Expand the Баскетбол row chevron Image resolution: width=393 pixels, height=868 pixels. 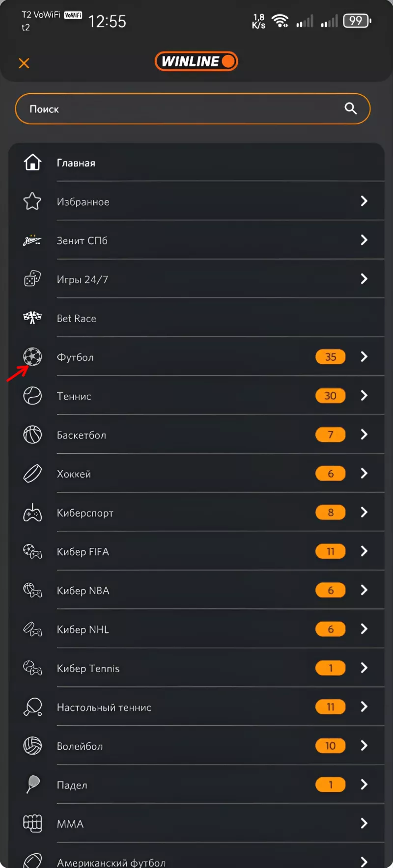click(x=364, y=434)
